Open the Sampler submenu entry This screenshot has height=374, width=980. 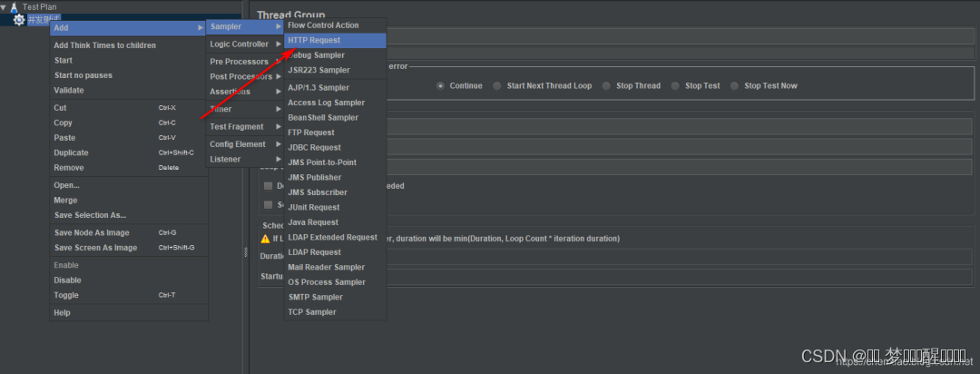click(x=245, y=26)
